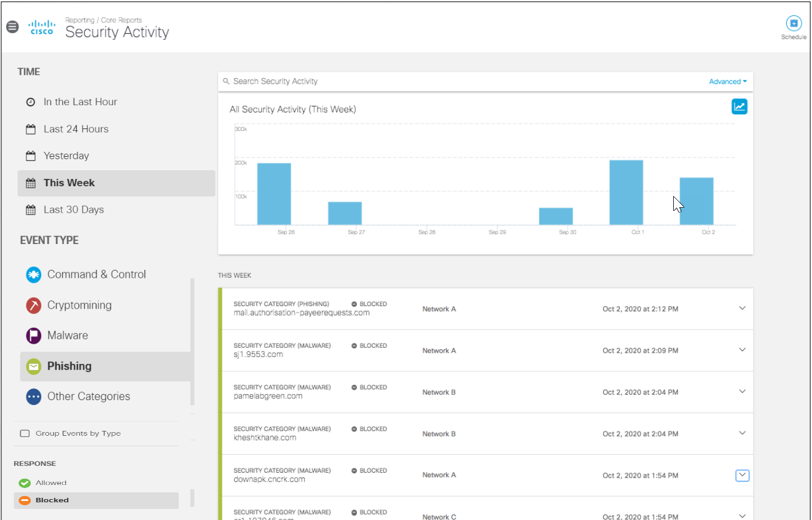Screen dimensions: 812x520
Task: Toggle the Allowed response filter
Action: coord(25,483)
